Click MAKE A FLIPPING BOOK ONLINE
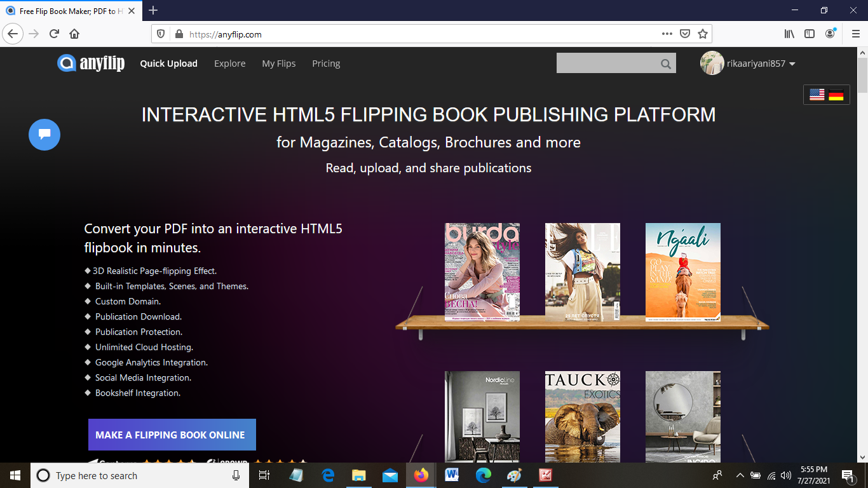Viewport: 868px width, 488px height. point(172,435)
